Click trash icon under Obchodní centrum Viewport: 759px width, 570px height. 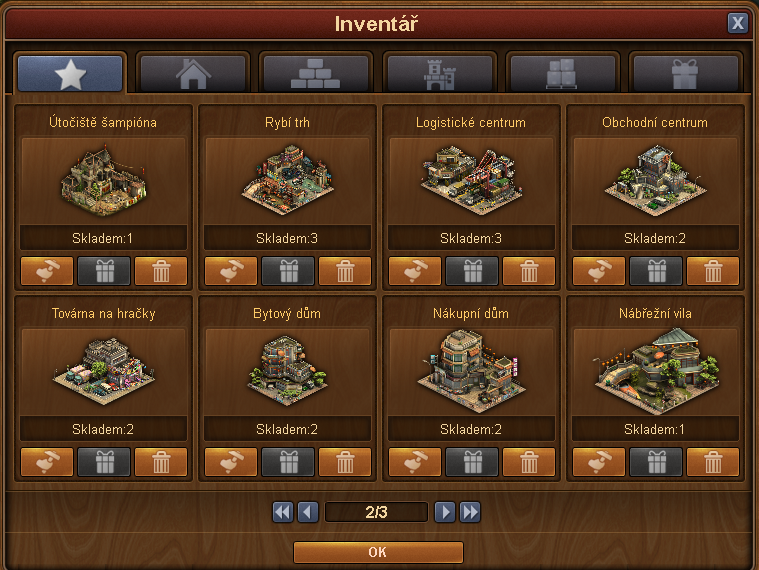(713, 271)
